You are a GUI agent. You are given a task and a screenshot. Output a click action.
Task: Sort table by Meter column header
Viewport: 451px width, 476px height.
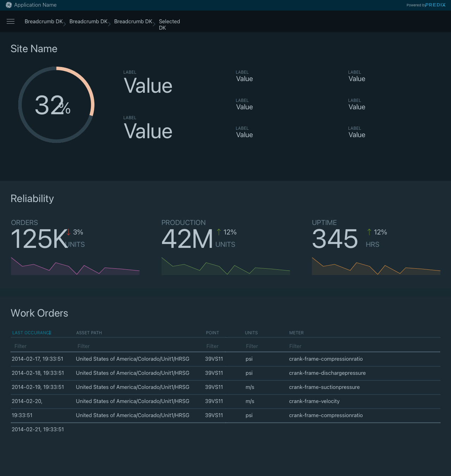tap(296, 333)
